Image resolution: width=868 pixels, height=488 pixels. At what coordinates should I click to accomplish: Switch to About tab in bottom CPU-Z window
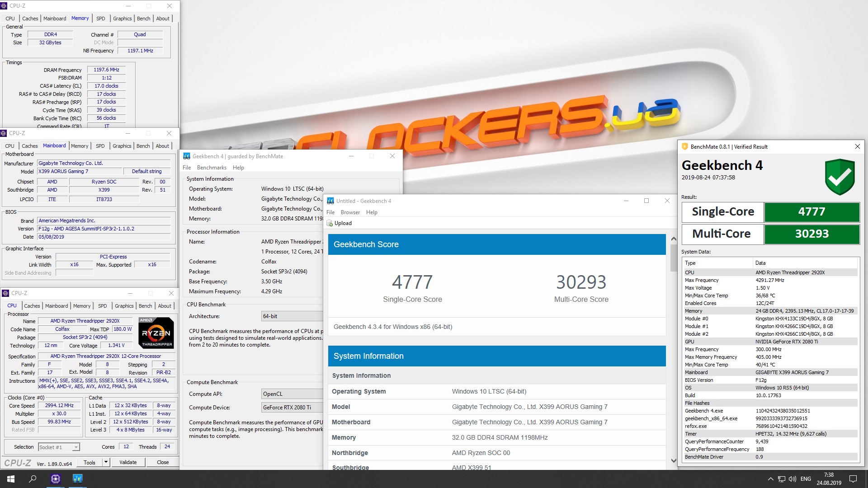[165, 306]
